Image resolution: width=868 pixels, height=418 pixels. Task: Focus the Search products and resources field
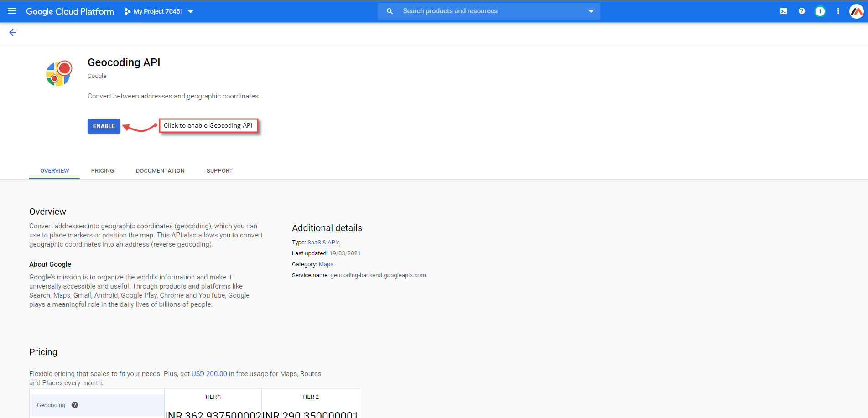click(x=489, y=11)
